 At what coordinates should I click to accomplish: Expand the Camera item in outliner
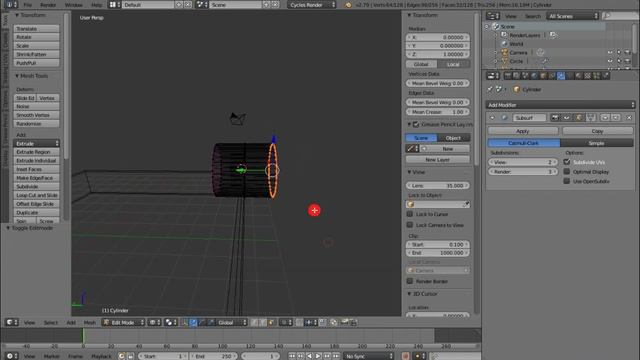[496, 53]
